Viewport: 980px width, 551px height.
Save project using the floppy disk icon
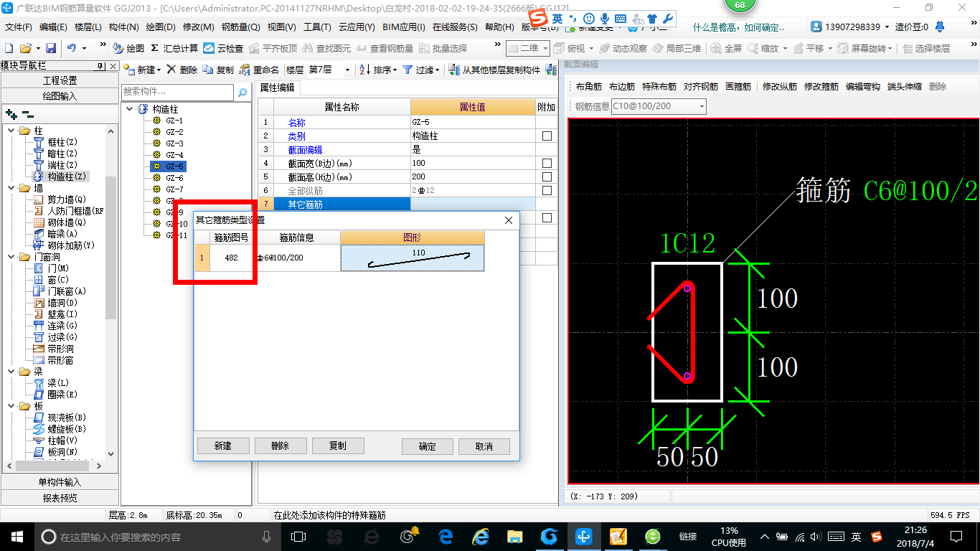point(51,48)
